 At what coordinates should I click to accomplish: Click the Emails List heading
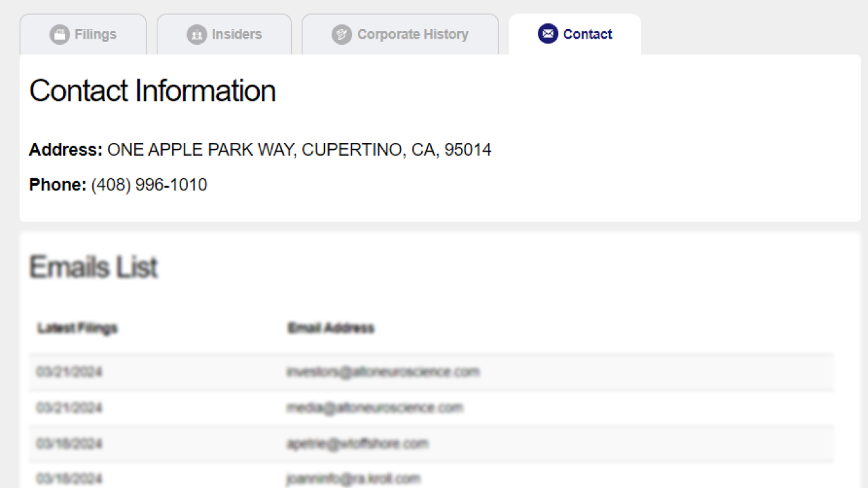(94, 267)
